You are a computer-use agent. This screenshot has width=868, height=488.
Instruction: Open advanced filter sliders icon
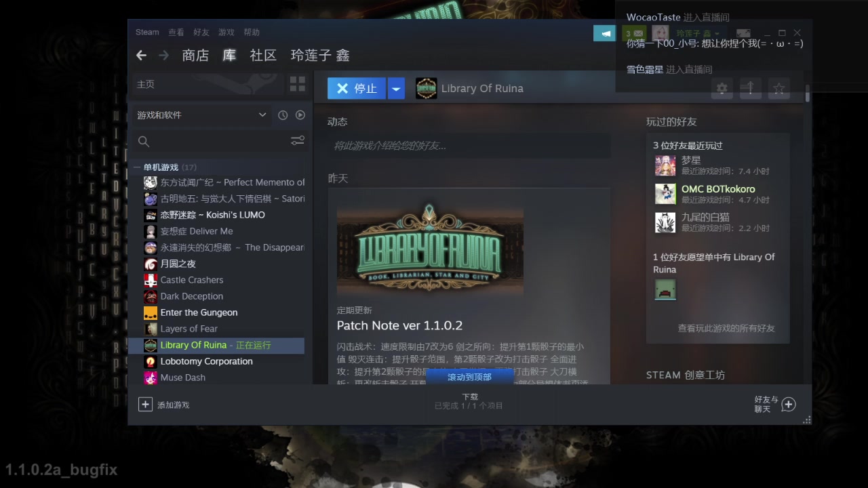[298, 141]
